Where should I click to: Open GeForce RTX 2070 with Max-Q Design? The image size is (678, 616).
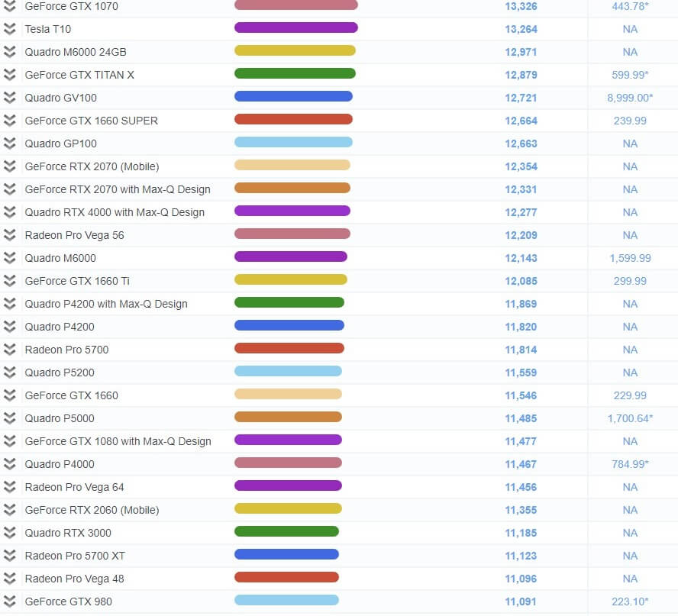click(118, 189)
